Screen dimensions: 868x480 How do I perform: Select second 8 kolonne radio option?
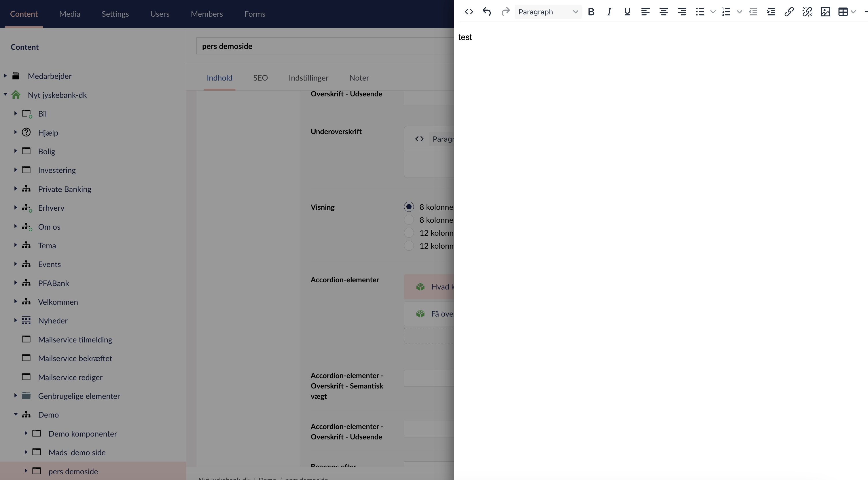pyautogui.click(x=409, y=220)
